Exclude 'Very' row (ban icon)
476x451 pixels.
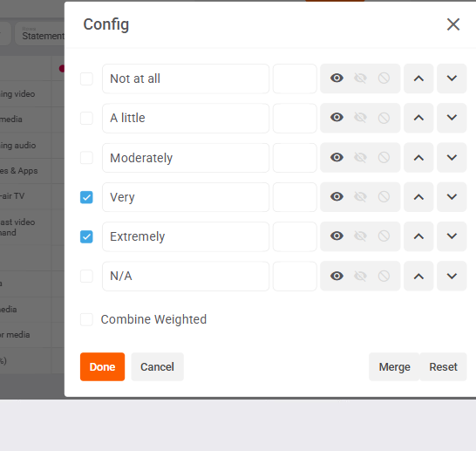point(384,197)
